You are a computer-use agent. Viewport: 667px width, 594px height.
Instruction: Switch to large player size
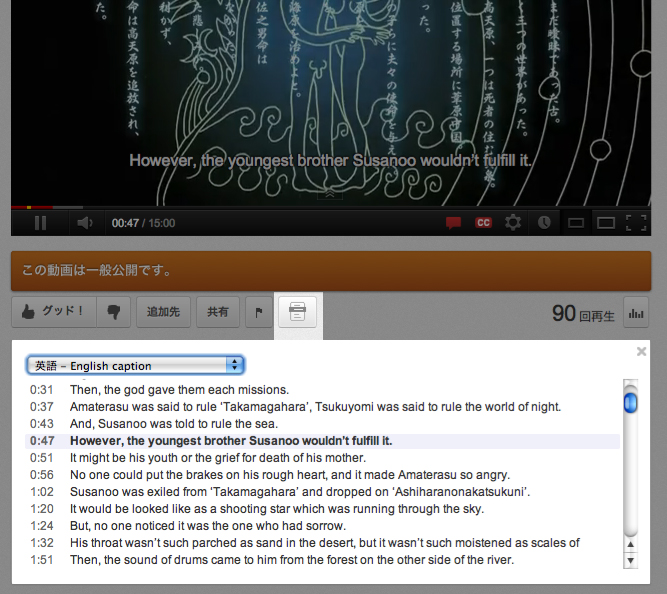tap(606, 223)
